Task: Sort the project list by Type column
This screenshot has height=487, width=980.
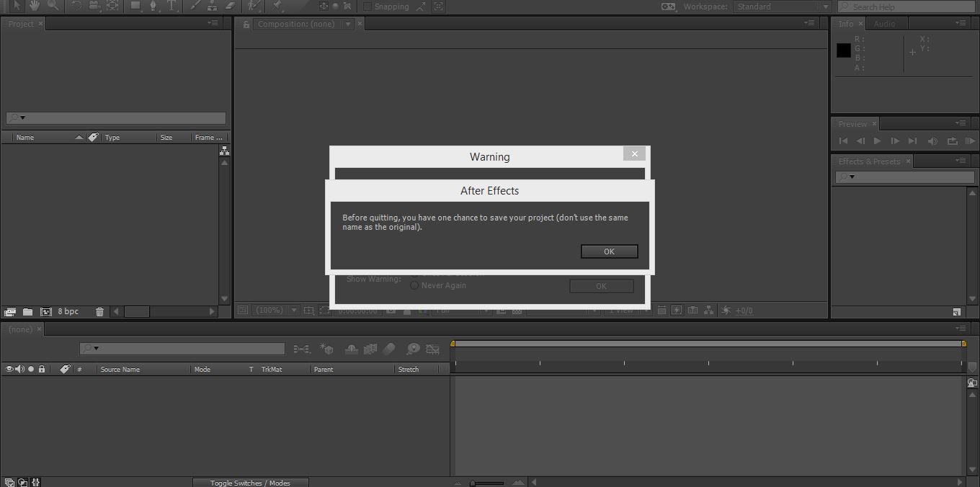Action: (112, 137)
